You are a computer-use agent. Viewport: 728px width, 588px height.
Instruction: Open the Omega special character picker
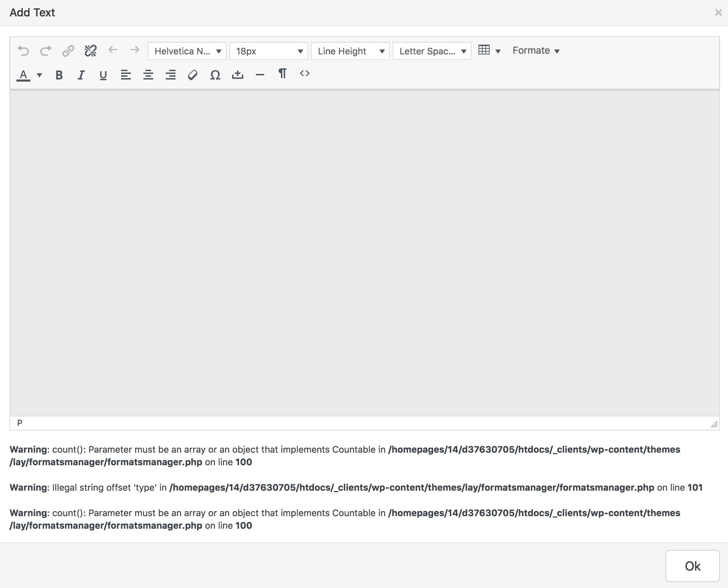(215, 75)
